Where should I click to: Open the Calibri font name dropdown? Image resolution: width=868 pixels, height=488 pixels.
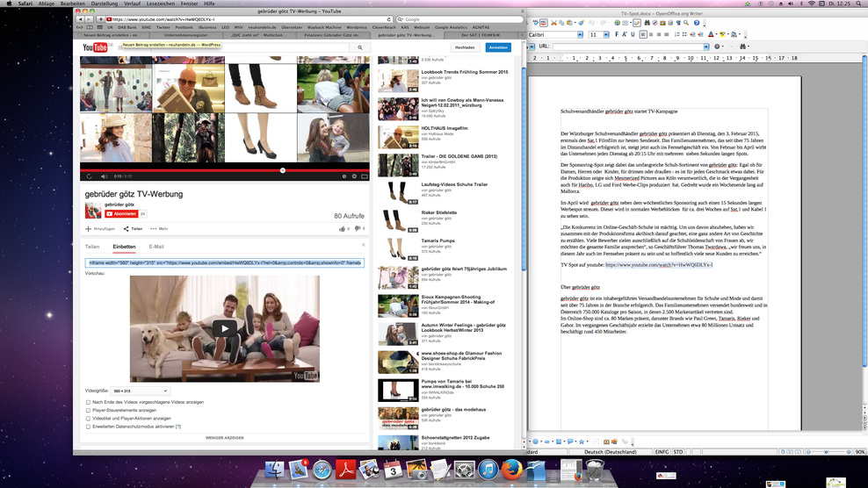point(580,34)
